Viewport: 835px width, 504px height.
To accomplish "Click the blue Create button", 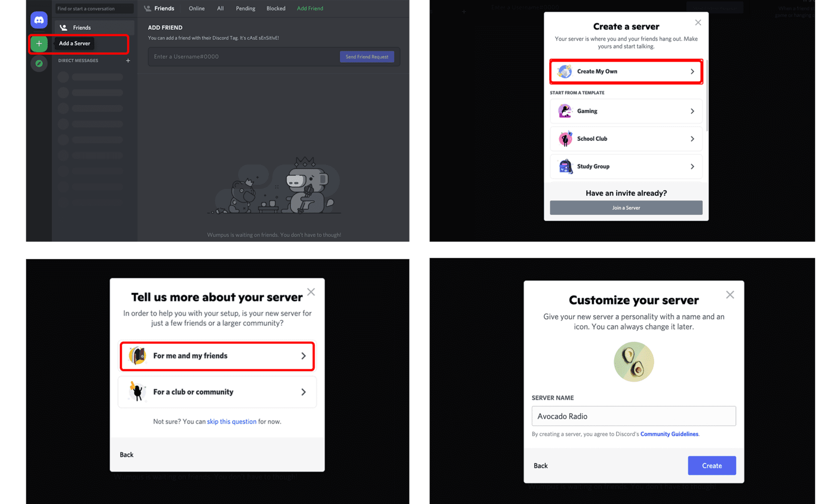I will pos(712,465).
